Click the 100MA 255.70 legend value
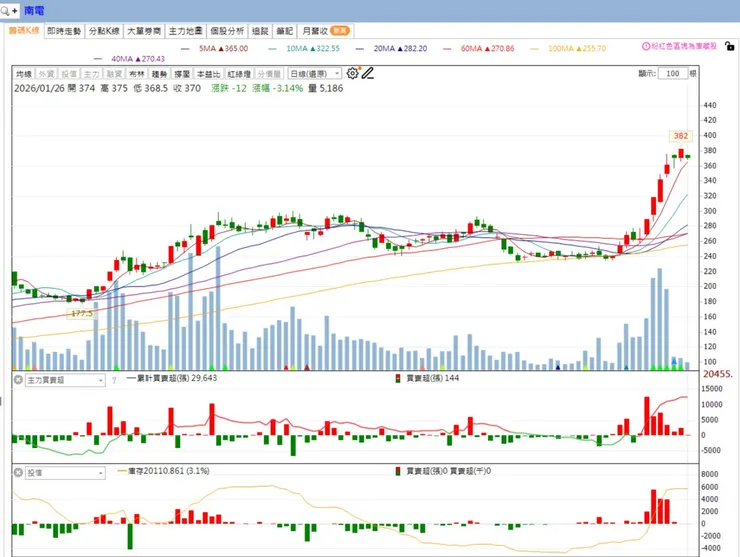This screenshot has width=740, height=557. [x=577, y=49]
